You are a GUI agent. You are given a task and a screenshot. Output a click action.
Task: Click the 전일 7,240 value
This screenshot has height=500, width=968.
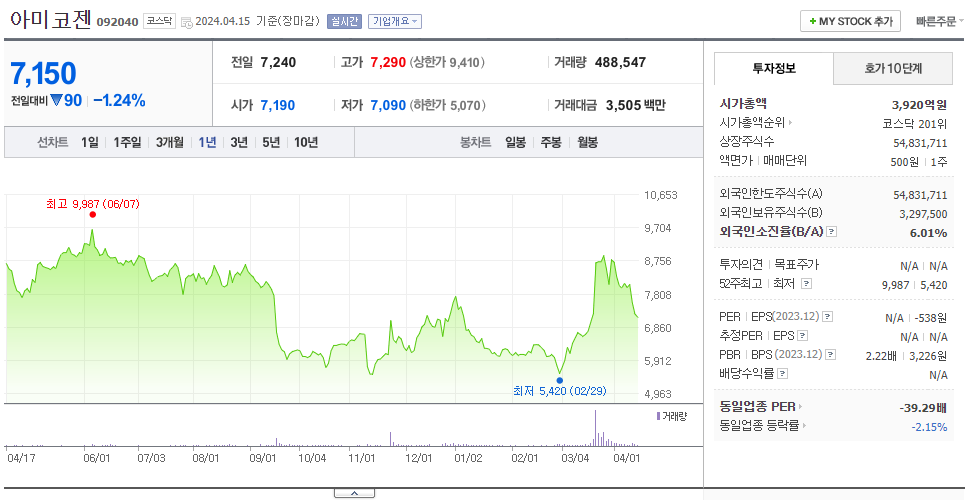click(278, 62)
